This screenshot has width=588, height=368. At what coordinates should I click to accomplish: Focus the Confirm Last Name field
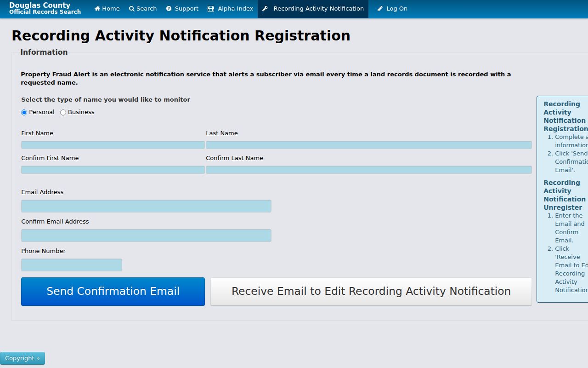pos(369,170)
